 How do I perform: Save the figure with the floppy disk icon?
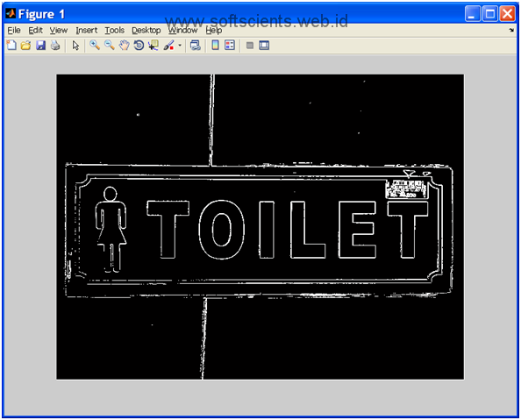(x=40, y=46)
